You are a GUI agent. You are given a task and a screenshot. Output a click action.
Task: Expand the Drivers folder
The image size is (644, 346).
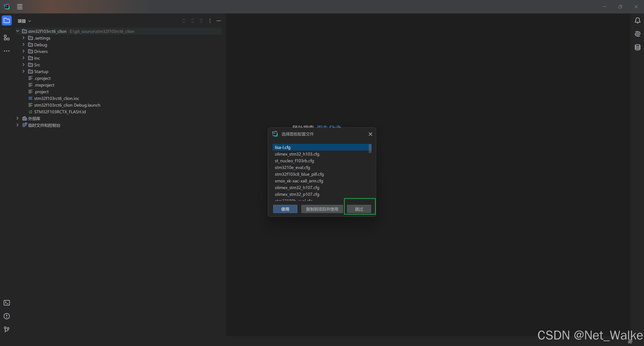(x=23, y=51)
